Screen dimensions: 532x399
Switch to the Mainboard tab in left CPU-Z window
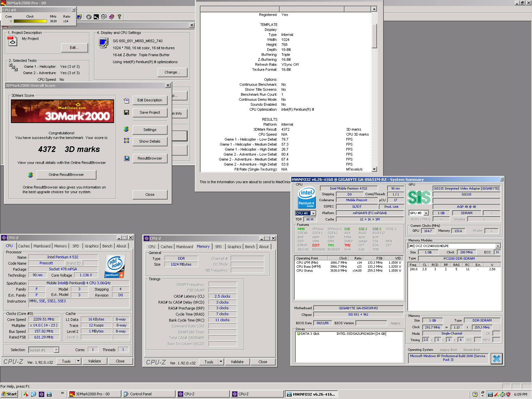(42, 246)
